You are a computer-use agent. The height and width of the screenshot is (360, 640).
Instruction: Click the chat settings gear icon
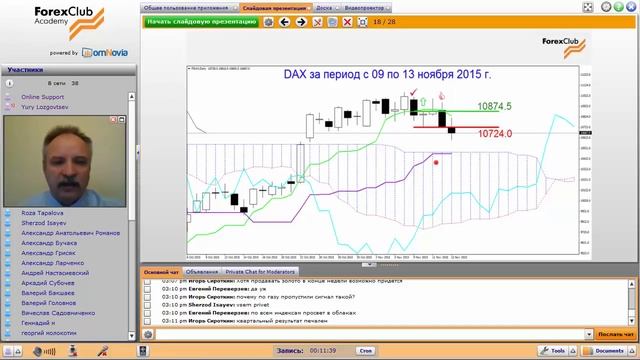pyautogui.click(x=148, y=334)
